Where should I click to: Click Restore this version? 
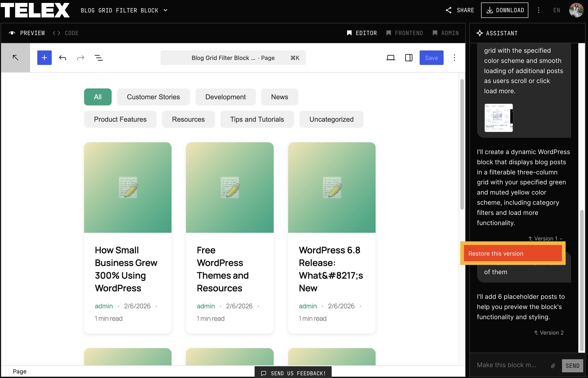tap(513, 254)
